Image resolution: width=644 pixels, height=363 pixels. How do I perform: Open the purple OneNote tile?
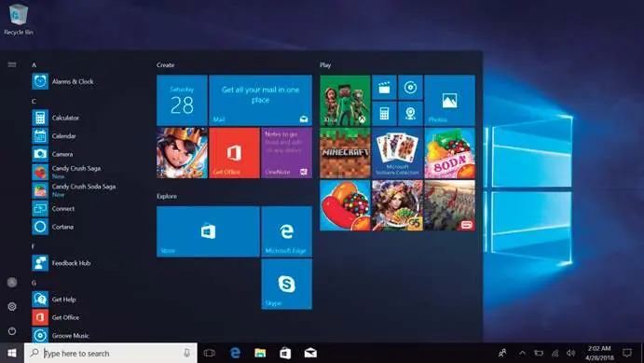coord(287,153)
